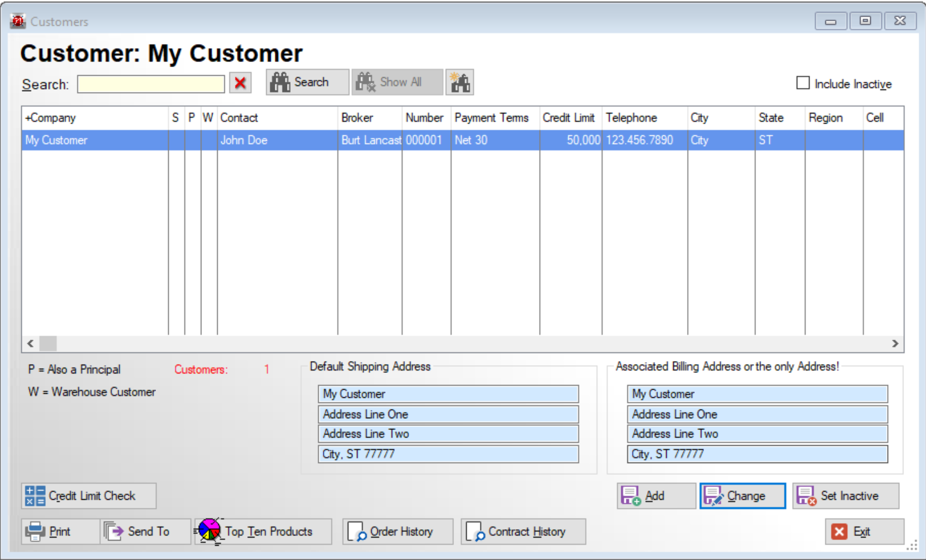
Task: Select the My Customer row
Action: 463,140
